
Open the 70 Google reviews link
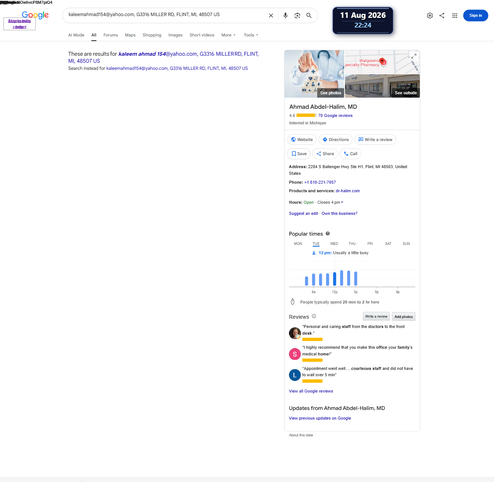(x=335, y=115)
